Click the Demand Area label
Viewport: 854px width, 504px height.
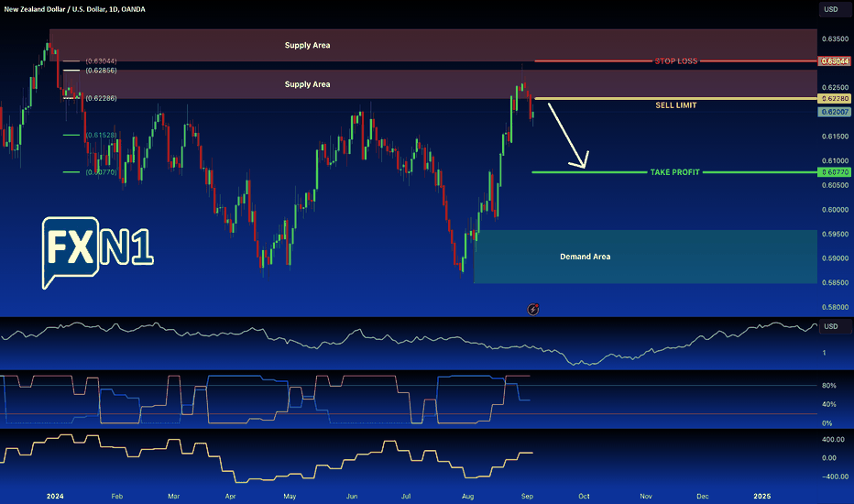click(585, 257)
